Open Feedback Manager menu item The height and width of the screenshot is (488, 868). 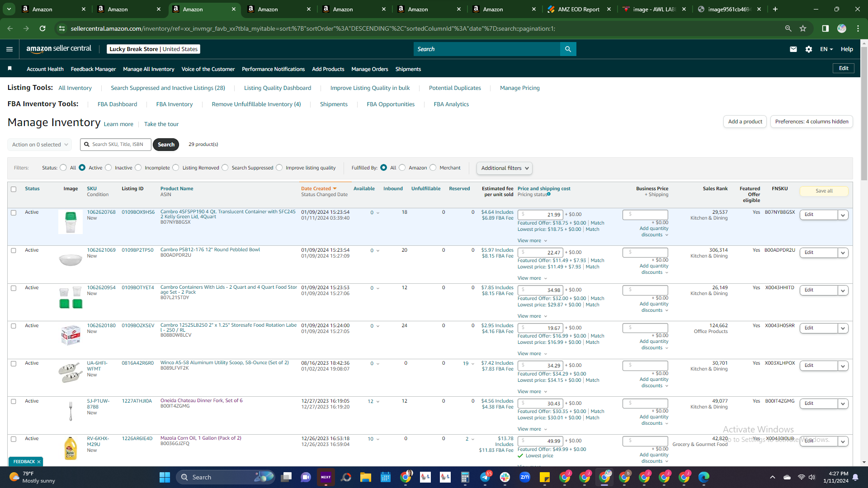(x=93, y=69)
